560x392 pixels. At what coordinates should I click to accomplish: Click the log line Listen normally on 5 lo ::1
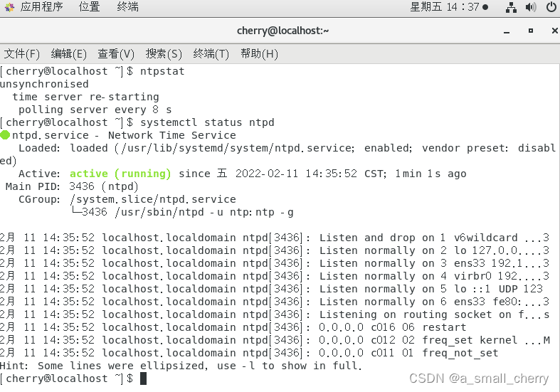[271, 289]
